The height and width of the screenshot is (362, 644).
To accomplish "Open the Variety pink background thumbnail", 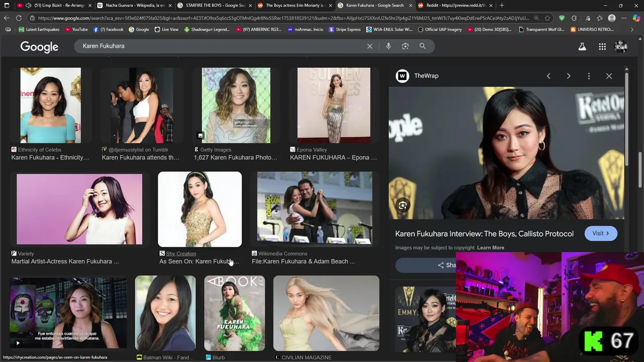I will point(79,209).
